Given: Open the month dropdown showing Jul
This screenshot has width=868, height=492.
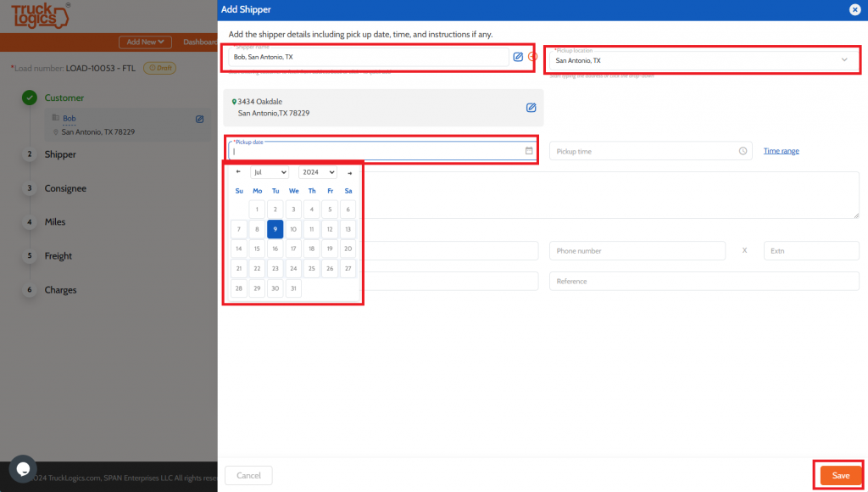Looking at the screenshot, I should pyautogui.click(x=270, y=172).
